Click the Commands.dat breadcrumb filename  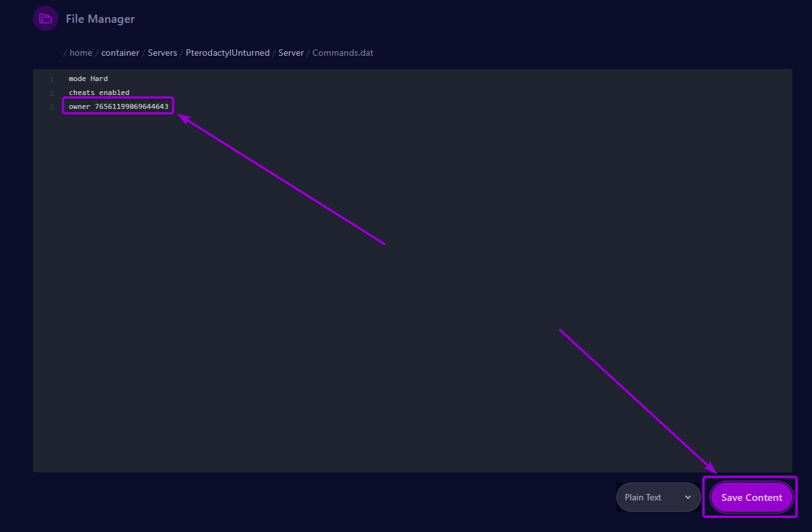(x=343, y=53)
